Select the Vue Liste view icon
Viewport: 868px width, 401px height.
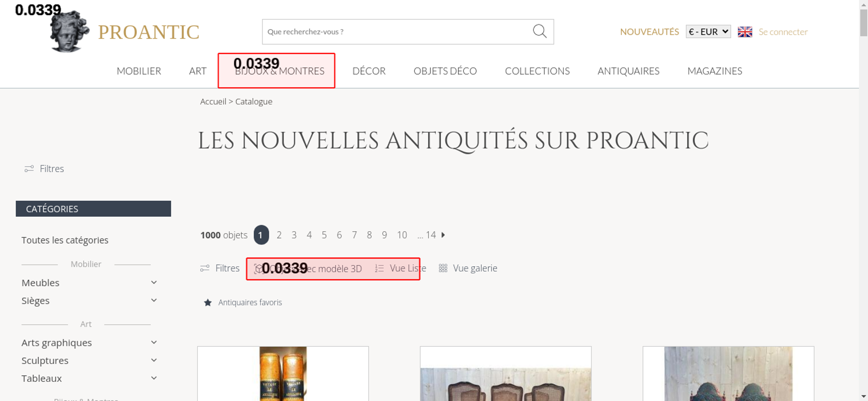[x=379, y=268]
